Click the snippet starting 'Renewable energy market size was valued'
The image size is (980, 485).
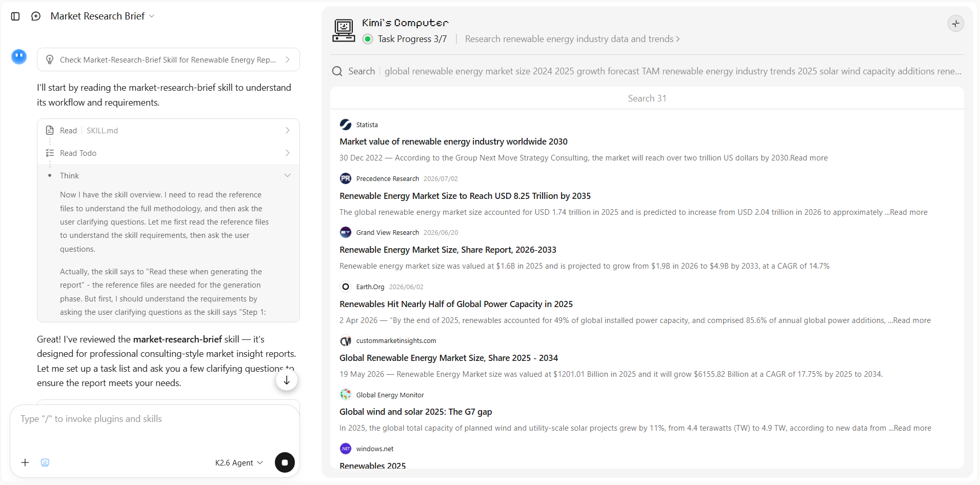pyautogui.click(x=585, y=266)
